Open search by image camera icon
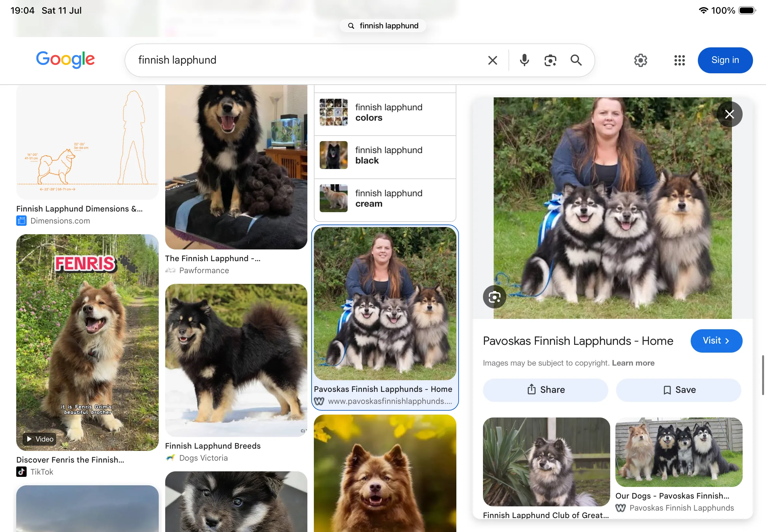 pos(550,60)
